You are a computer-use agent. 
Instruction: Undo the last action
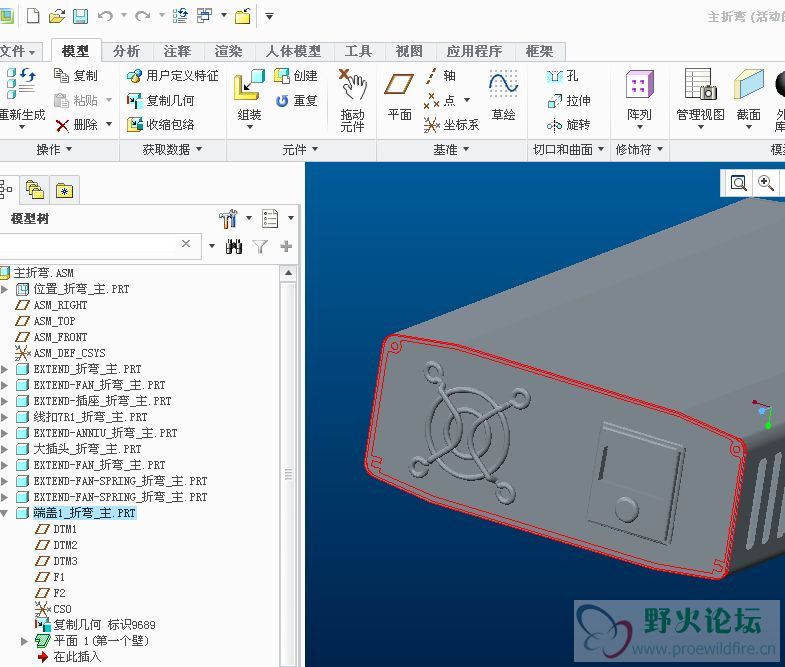(105, 16)
